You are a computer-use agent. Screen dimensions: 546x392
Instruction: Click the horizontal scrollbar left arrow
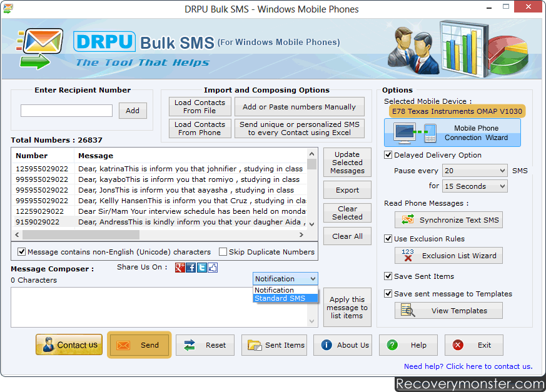17,235
